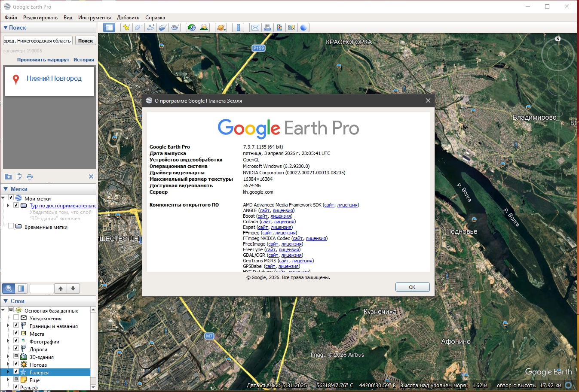Toggle the Мои метки checkbox
The image size is (579, 392).
(x=11, y=198)
